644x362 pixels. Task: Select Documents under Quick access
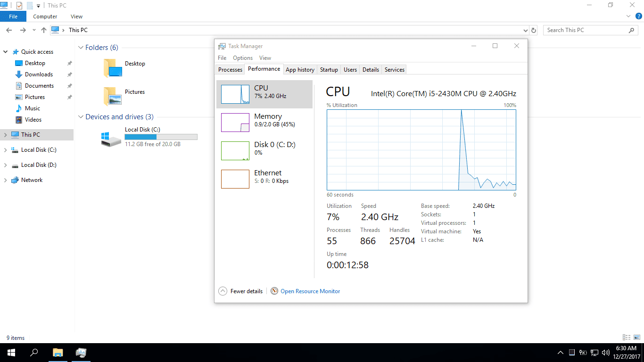click(39, 86)
